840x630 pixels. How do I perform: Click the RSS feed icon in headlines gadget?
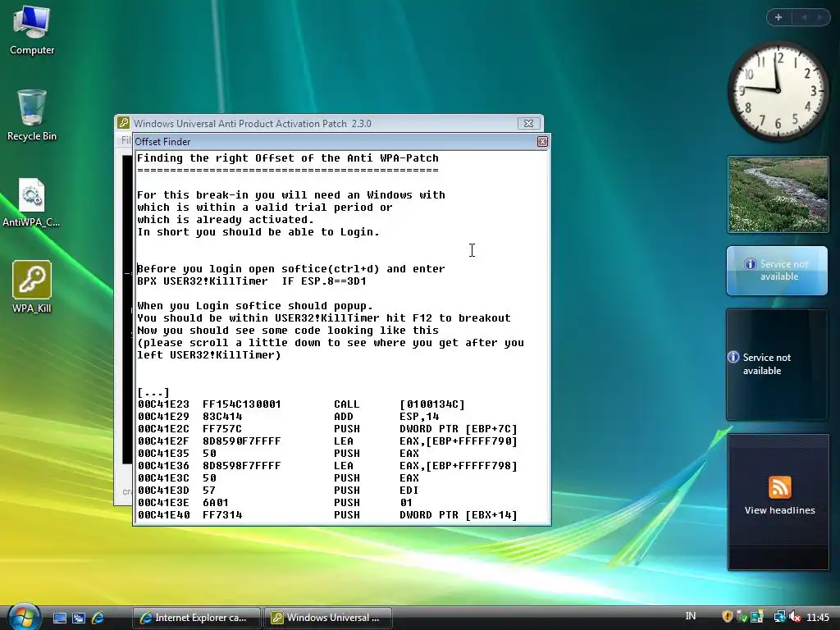pyautogui.click(x=779, y=487)
